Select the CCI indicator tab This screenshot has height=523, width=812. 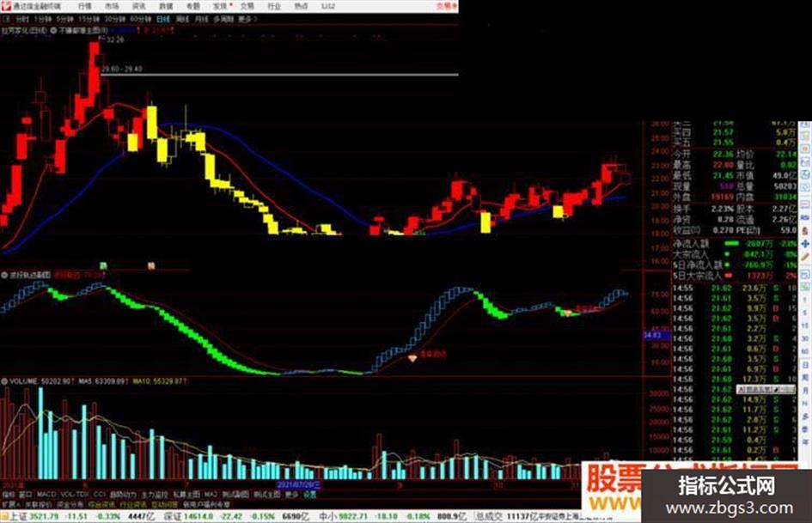pos(100,495)
